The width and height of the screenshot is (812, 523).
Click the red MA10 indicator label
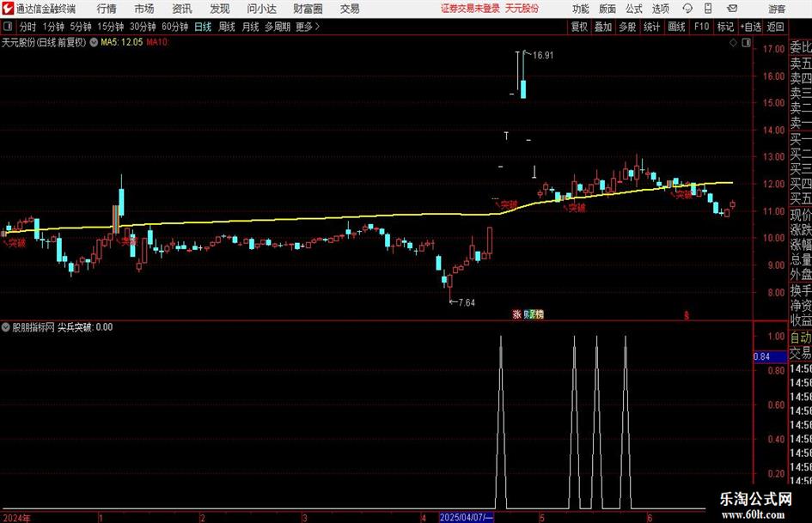[x=157, y=42]
